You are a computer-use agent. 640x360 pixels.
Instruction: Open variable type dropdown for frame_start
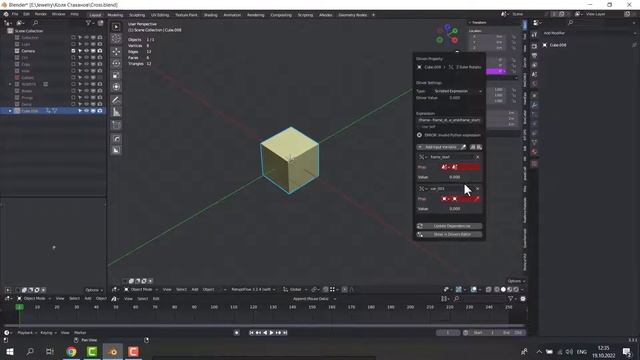click(x=423, y=157)
